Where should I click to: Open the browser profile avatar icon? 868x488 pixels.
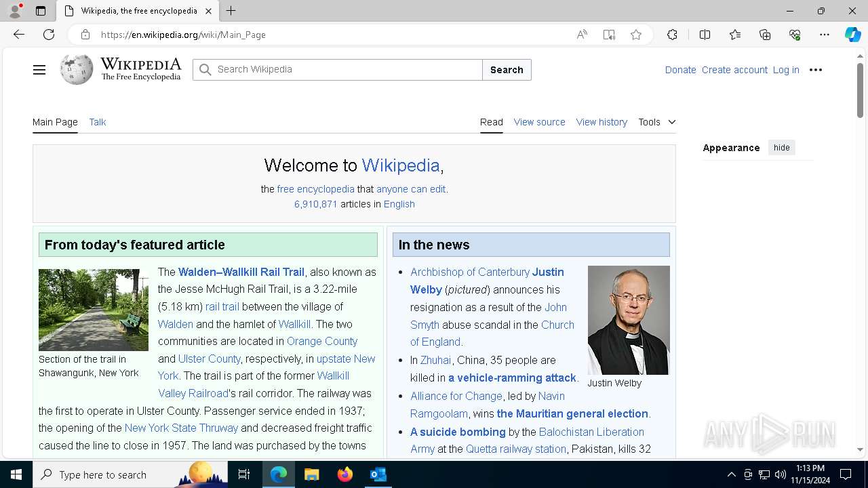(15, 11)
